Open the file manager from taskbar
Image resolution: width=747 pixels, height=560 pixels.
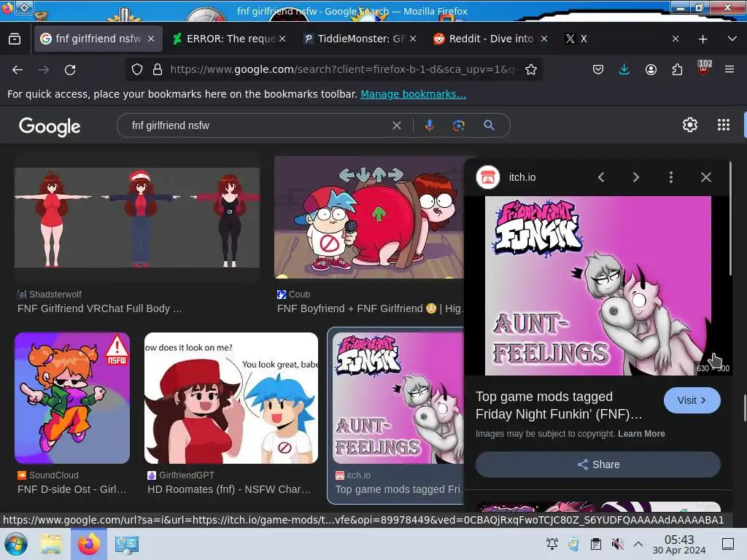click(51, 544)
